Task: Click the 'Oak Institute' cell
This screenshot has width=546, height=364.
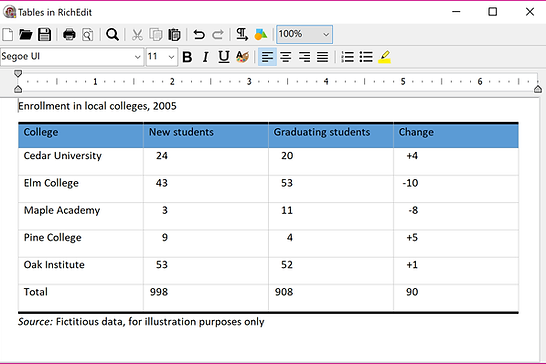Action: click(81, 271)
